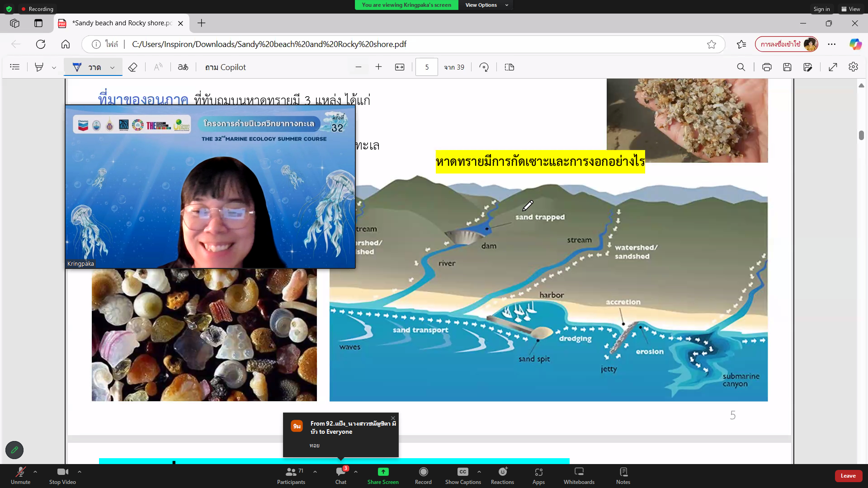Toggle Show Captions
This screenshot has height=488, width=868.
click(x=463, y=475)
